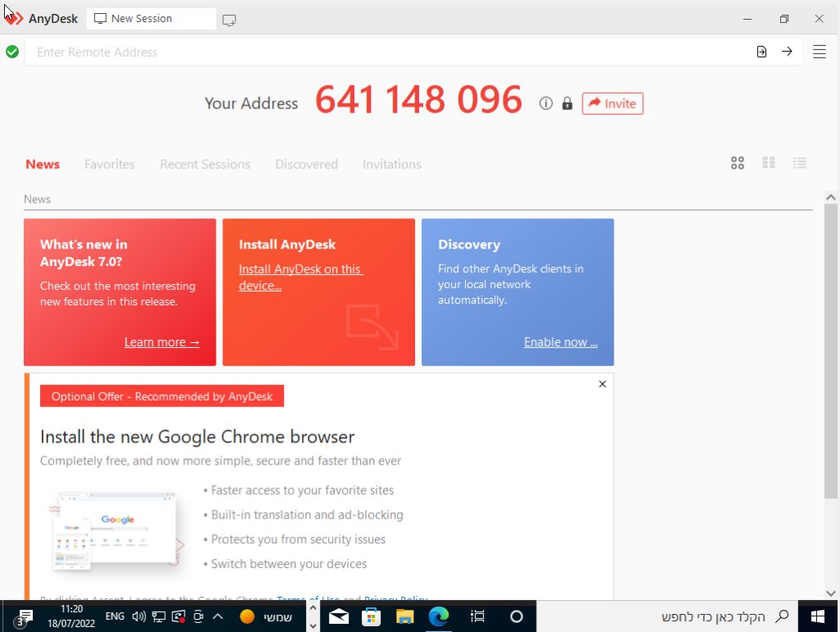
Task: Click the ENG language indicator
Action: 115,616
